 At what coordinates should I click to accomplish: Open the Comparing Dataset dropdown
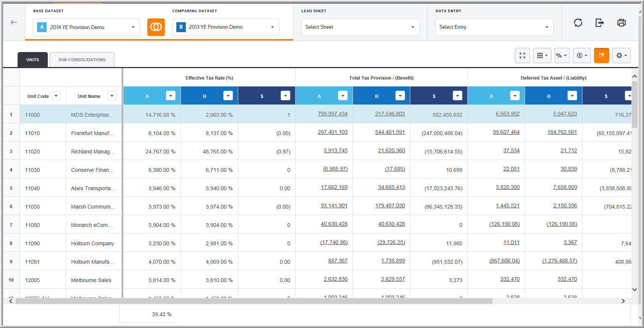pyautogui.click(x=226, y=27)
